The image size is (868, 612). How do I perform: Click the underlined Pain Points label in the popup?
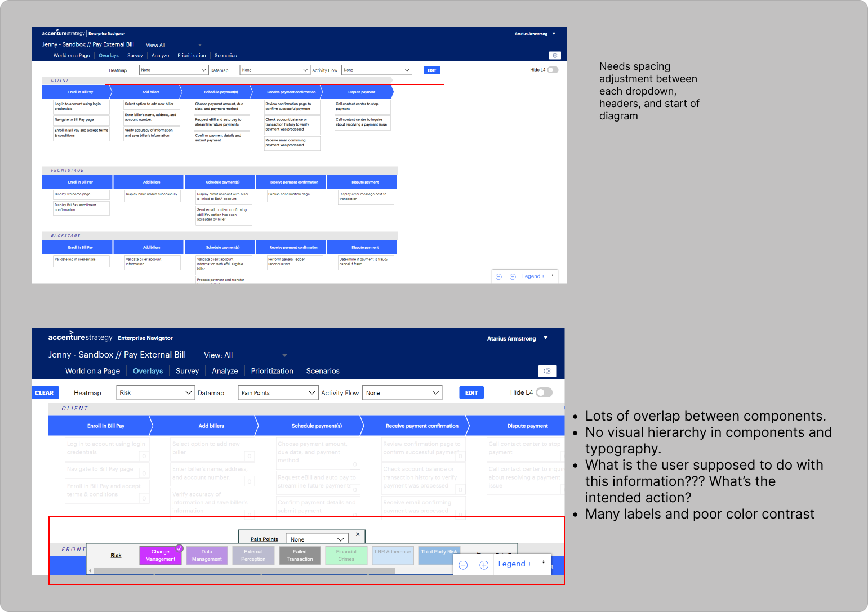[x=264, y=539]
